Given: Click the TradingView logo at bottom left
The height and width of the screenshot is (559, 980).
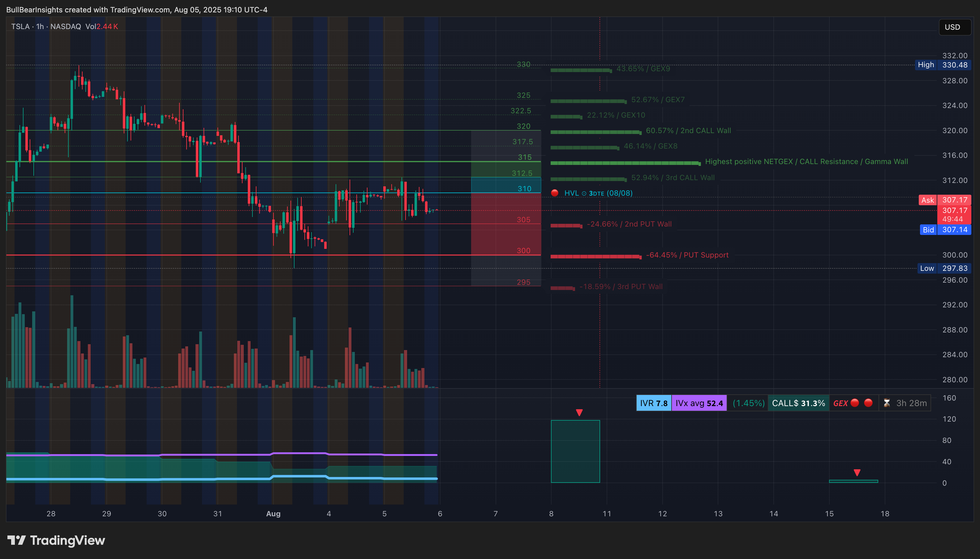Looking at the screenshot, I should click(56, 540).
